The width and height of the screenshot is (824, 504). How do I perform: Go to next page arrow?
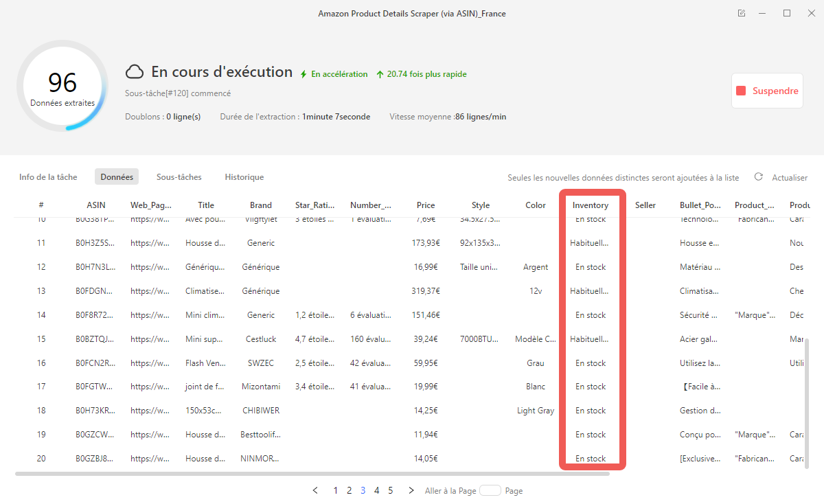click(x=411, y=490)
